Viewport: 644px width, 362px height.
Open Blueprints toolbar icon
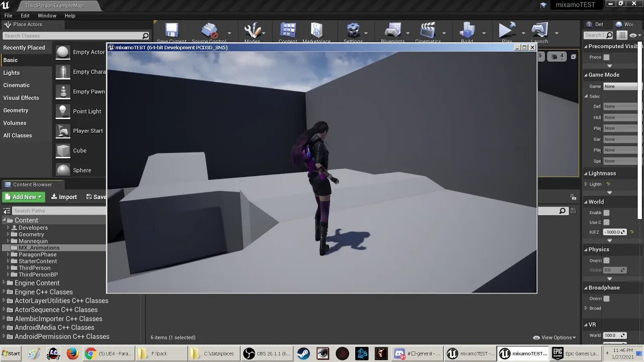point(392,31)
